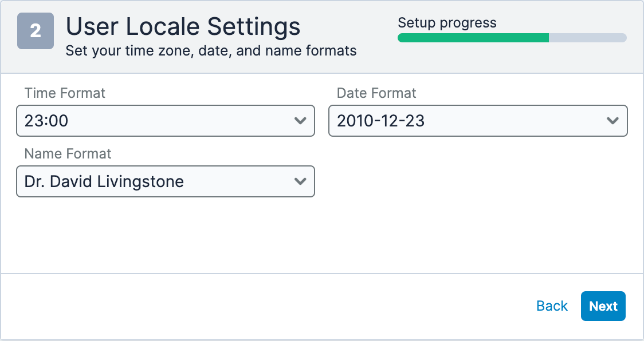Viewport: 644px width, 341px height.
Task: Click the Back link
Action: [x=552, y=306]
